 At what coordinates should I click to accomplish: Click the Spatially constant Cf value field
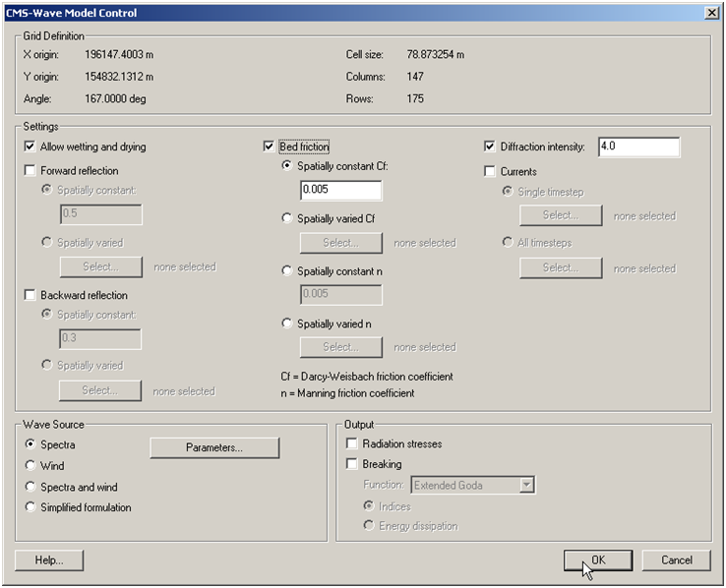click(341, 190)
